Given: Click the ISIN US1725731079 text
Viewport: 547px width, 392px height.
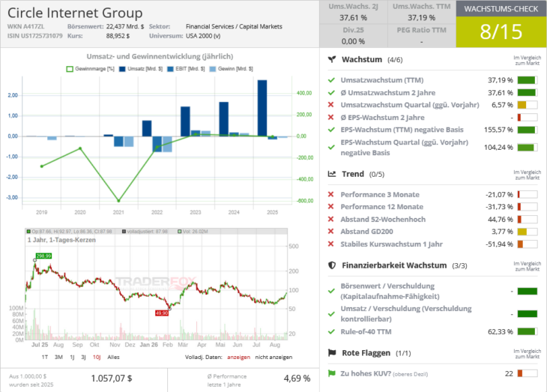Looking at the screenshot, I should click(x=35, y=36).
